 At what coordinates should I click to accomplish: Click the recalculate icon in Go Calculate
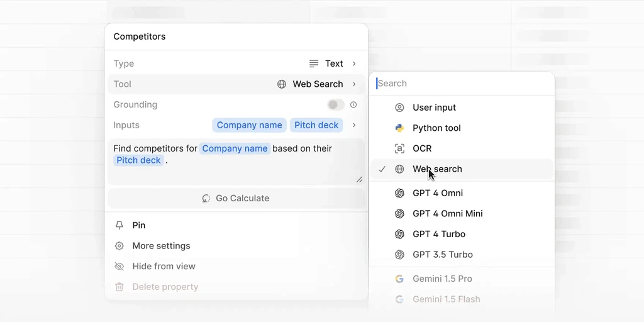click(206, 198)
